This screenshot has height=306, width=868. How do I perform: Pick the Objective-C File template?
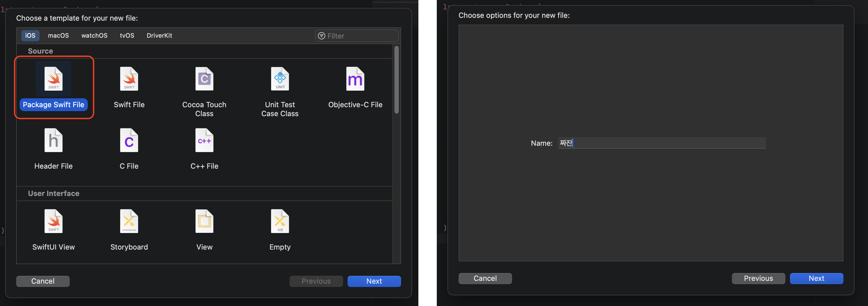[355, 88]
